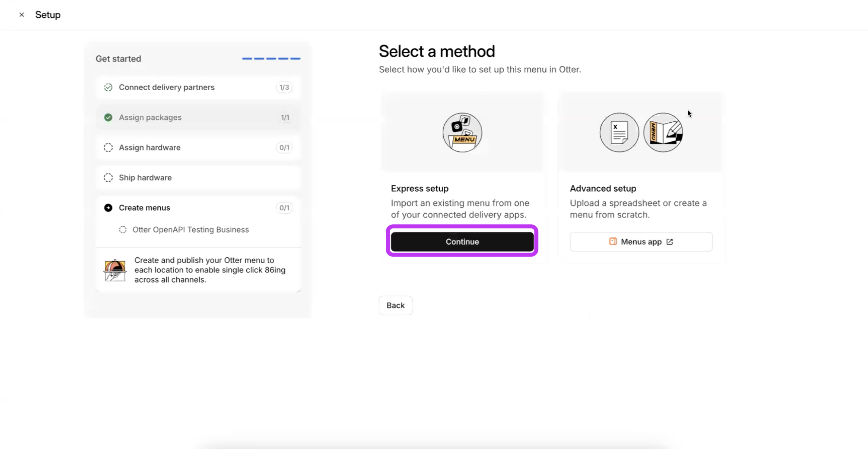Click the serving cloche illustration in the tip box
This screenshot has height=449, width=868.
point(115,270)
